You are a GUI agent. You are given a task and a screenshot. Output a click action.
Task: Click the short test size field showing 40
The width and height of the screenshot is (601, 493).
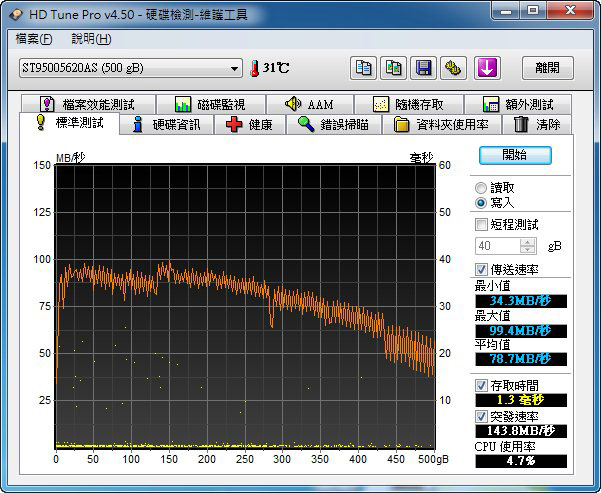[x=498, y=246]
